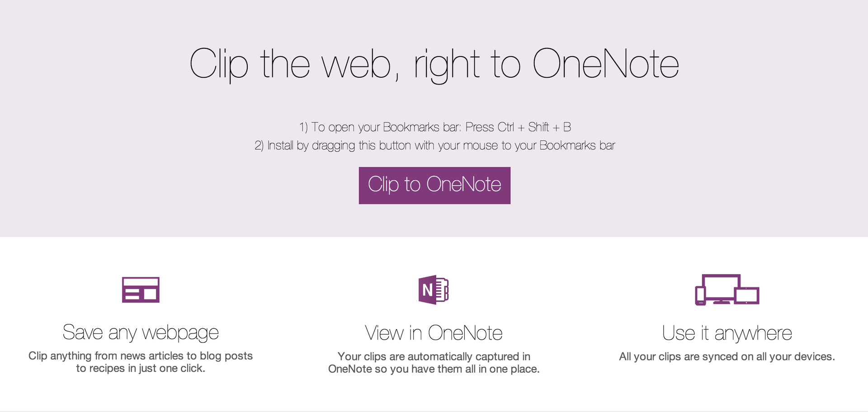
Task: Click the purple Clip to OneNote button
Action: click(x=434, y=186)
